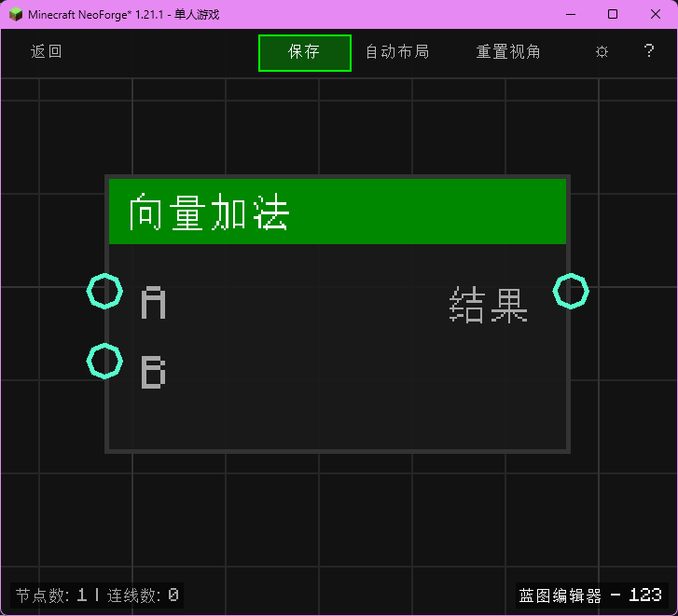Image resolution: width=678 pixels, height=616 pixels.
Task: Run 自动布局 auto layout
Action: (397, 52)
